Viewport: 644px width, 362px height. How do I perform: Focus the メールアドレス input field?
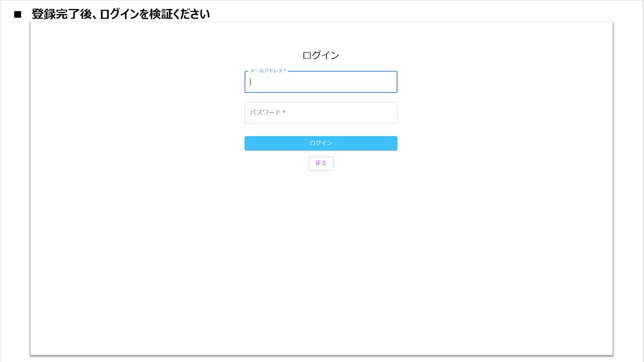click(x=320, y=82)
